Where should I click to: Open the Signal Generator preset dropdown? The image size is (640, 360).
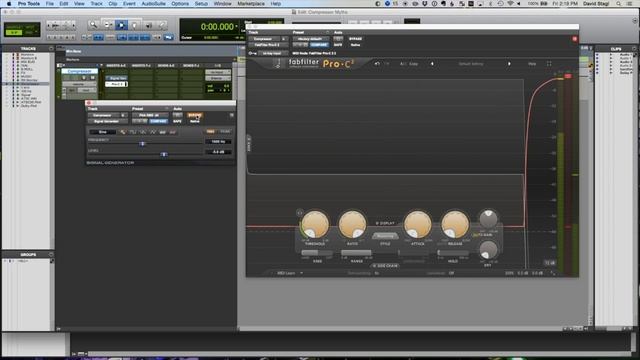coord(149,115)
